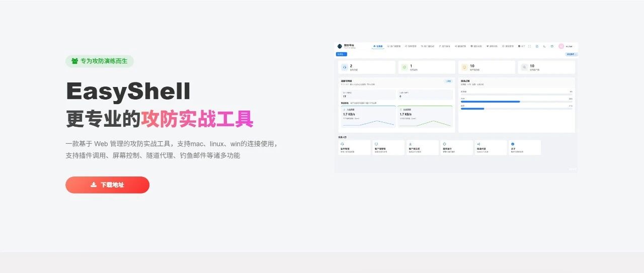
Task: Click the pink user avatar in the preview
Action: [x=561, y=46]
